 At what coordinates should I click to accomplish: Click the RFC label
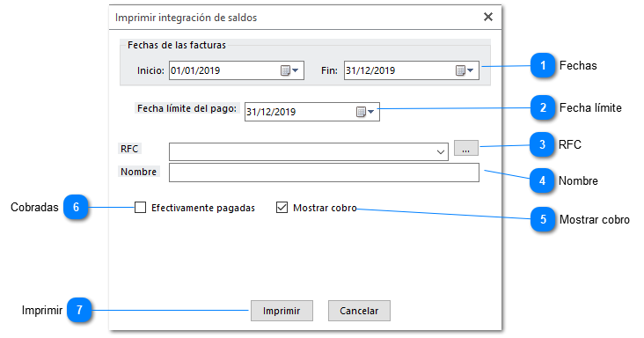130,149
